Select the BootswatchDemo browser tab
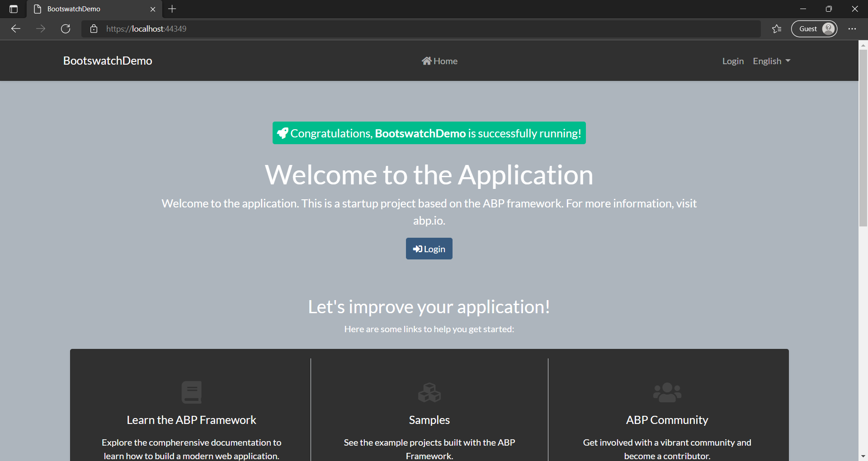Screen dimensions: 868x461 pyautogui.click(x=94, y=9)
